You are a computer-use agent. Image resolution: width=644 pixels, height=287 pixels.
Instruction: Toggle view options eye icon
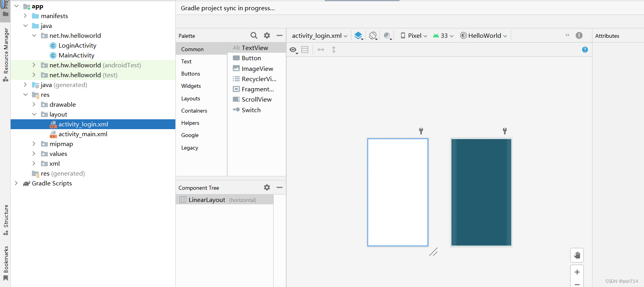click(293, 50)
